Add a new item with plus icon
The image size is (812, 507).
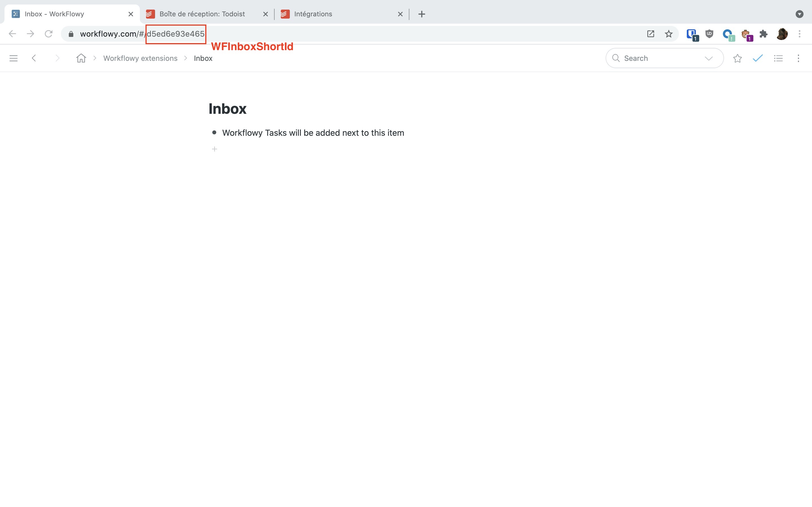point(214,149)
